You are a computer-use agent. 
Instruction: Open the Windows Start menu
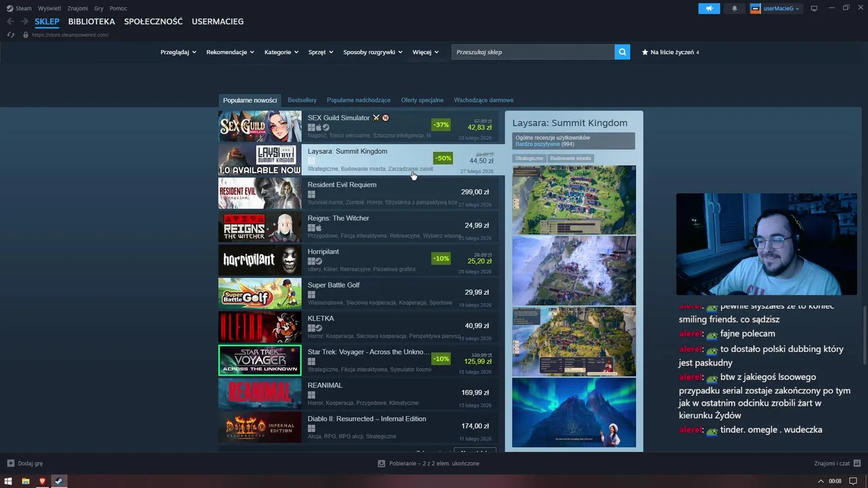coord(8,481)
